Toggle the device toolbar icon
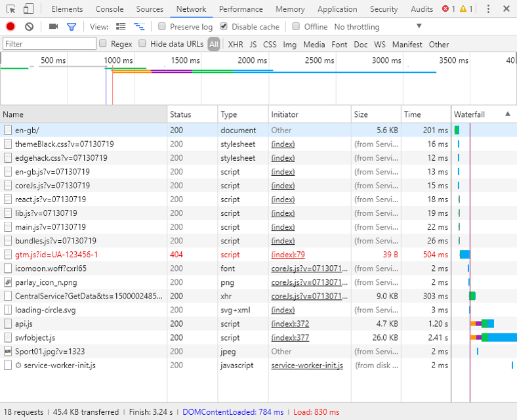517x420 pixels. [x=28, y=9]
